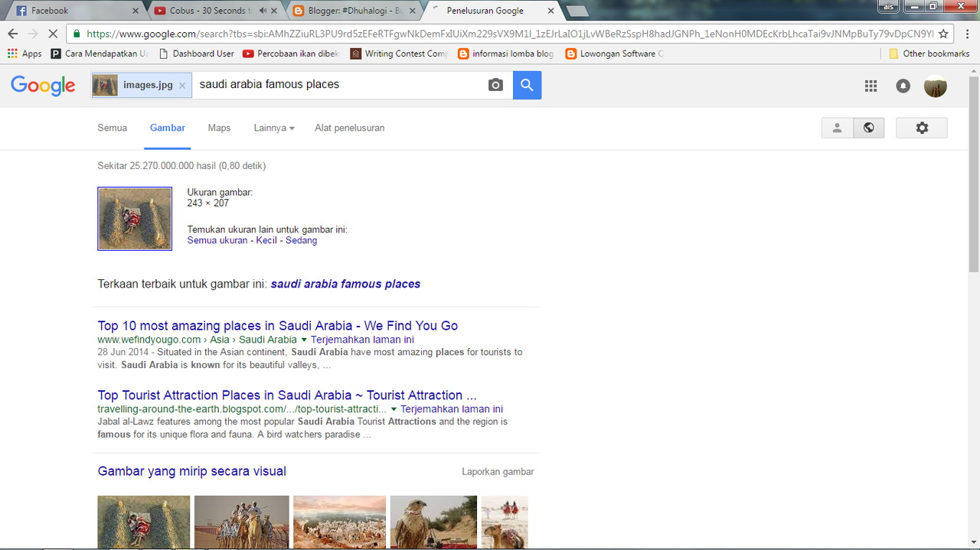Open the Apps bookmark shortcut

click(24, 54)
